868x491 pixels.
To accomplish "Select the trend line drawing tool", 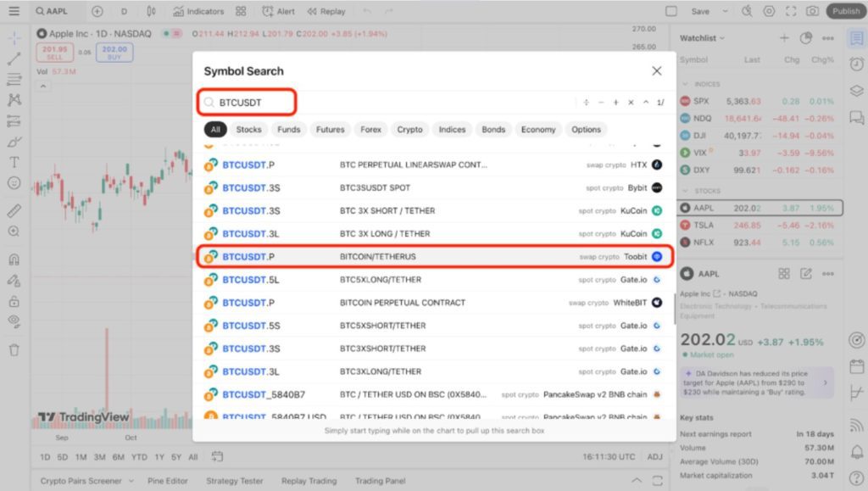I will pos(14,59).
